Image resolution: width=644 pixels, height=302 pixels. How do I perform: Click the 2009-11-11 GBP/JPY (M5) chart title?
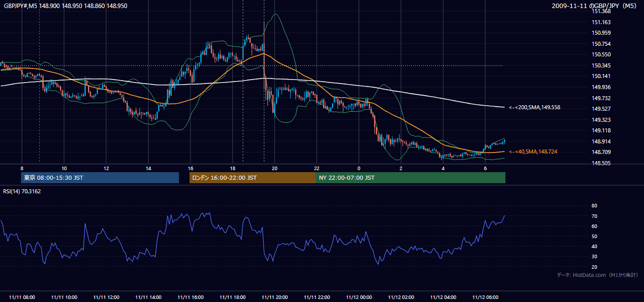tap(595, 6)
